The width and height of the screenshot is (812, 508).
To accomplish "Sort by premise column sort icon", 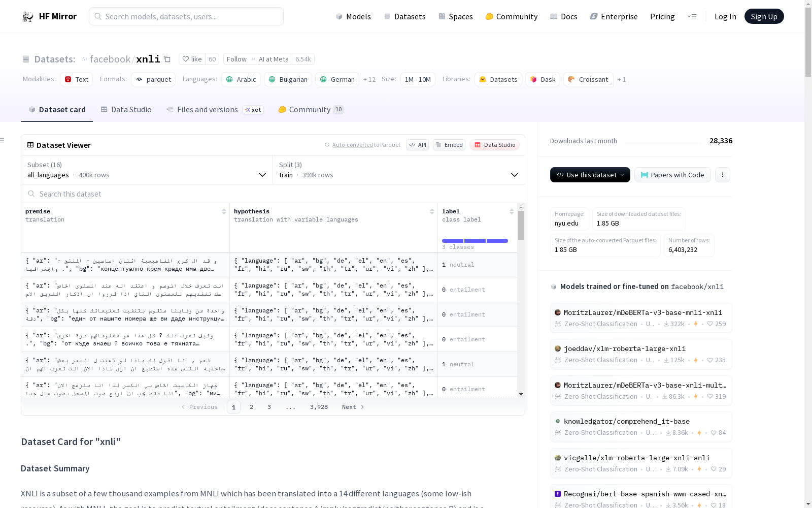I will tap(224, 211).
